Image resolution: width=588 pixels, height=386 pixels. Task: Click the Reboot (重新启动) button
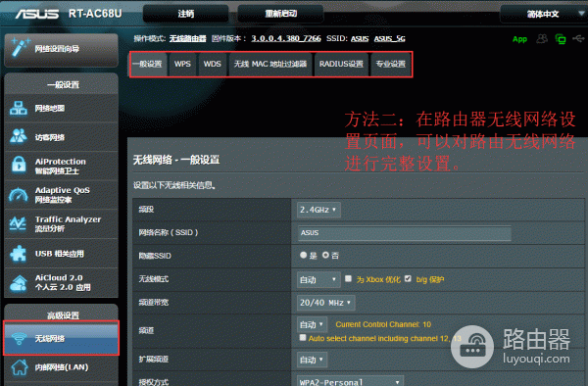tap(281, 14)
